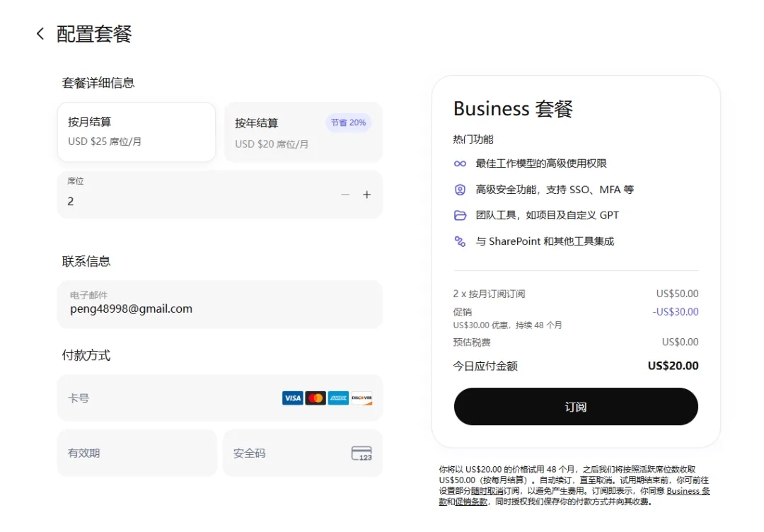Click the 今日应付金额 label
Screen dimensions: 764x532
[x=485, y=366]
